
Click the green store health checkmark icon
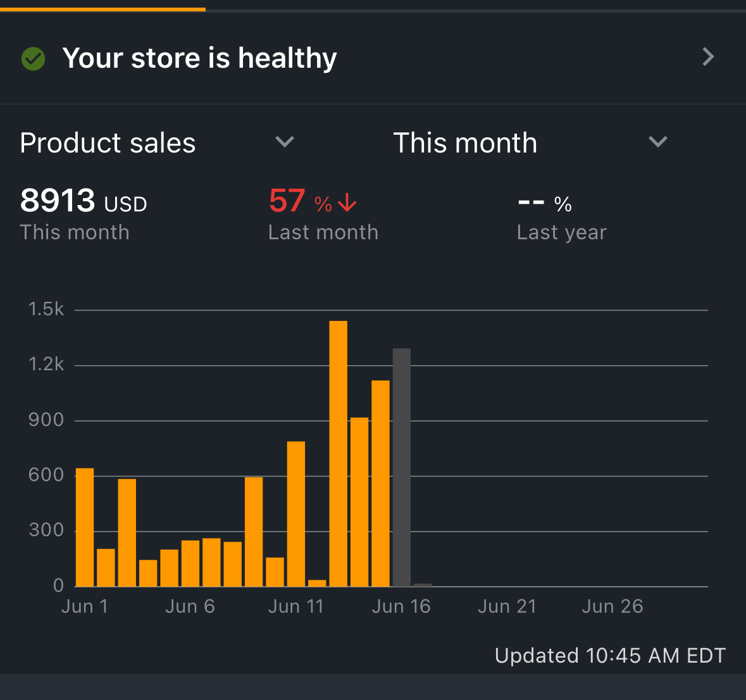click(34, 59)
